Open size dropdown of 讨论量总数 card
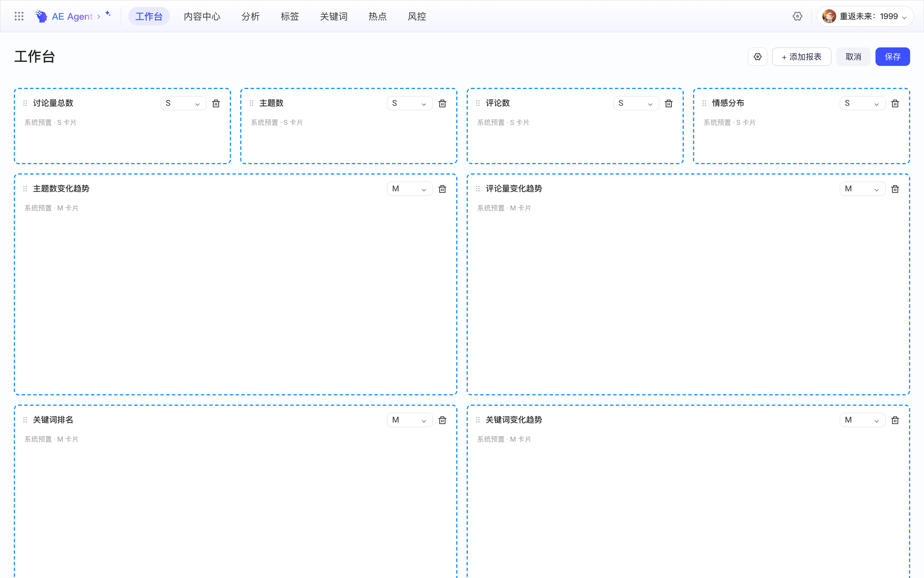Viewport: 924px width, 578px height. click(183, 103)
